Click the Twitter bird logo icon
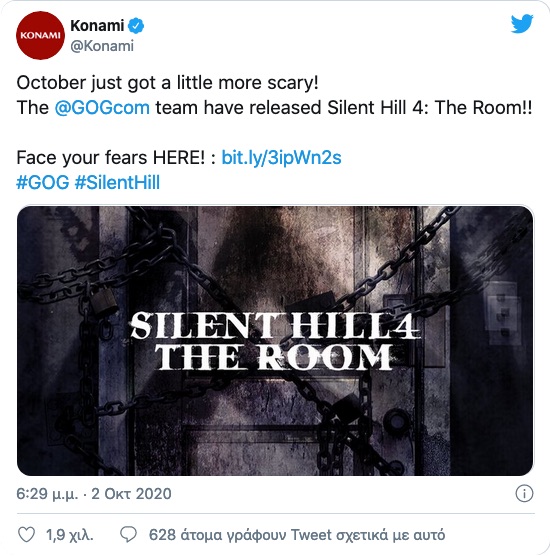The width and height of the screenshot is (550, 556). (522, 23)
